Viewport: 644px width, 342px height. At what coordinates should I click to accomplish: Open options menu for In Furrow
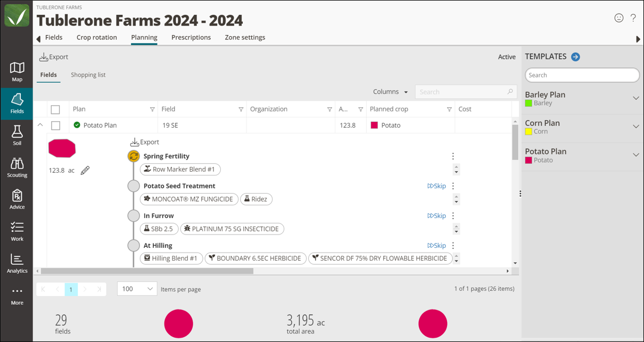point(453,215)
